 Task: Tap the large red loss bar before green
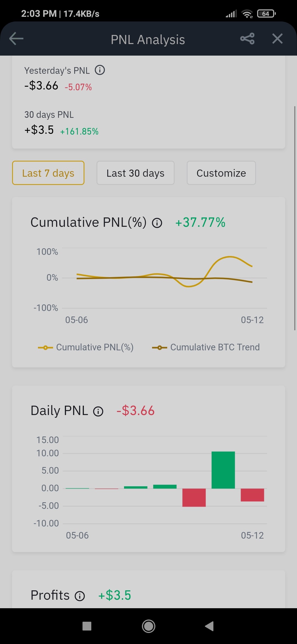194,497
